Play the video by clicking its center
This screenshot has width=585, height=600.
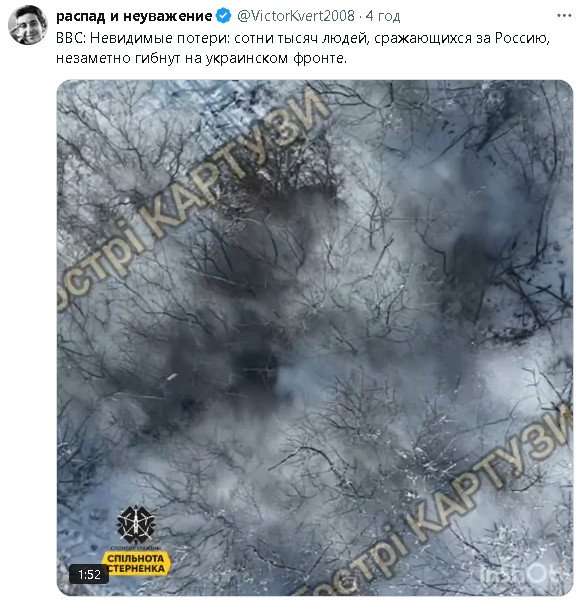315,338
